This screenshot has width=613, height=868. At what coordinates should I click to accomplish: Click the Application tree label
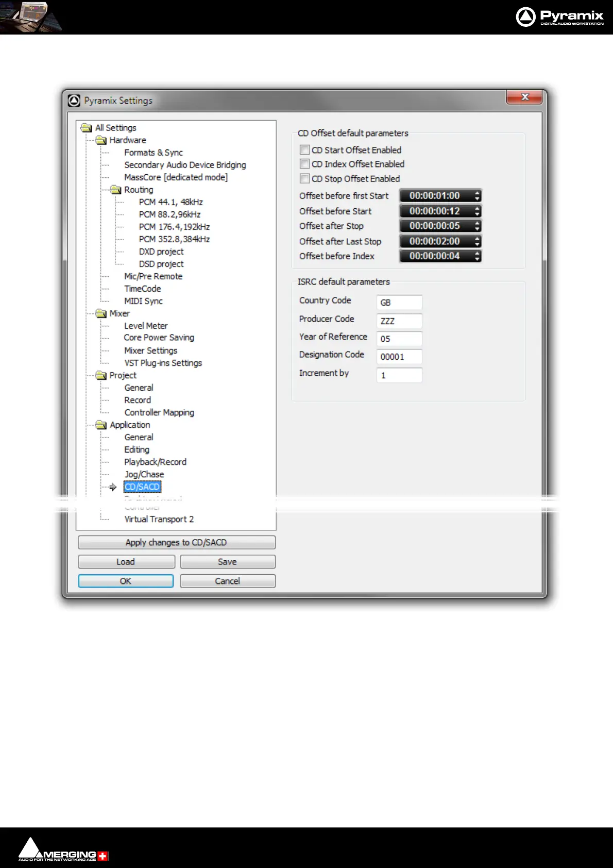[130, 425]
